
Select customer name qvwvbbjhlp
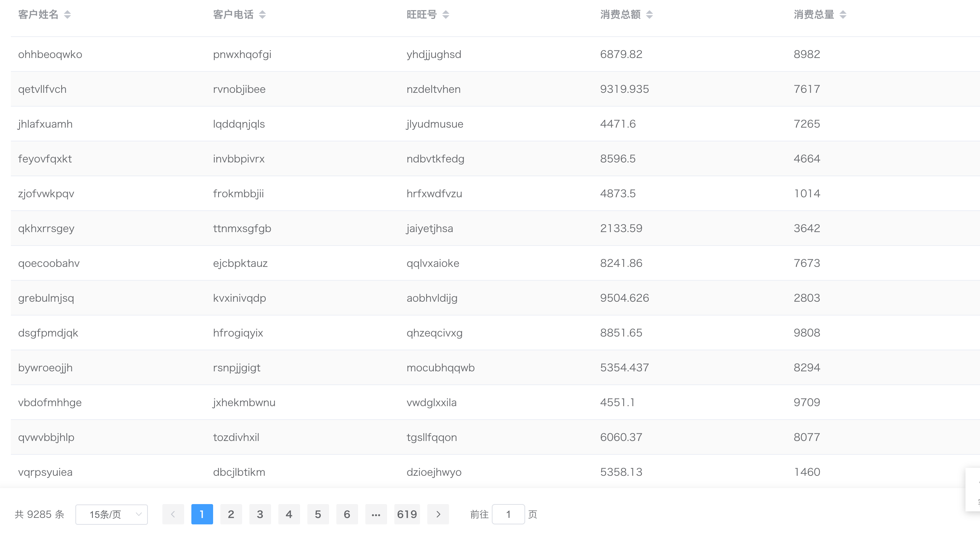coord(46,437)
